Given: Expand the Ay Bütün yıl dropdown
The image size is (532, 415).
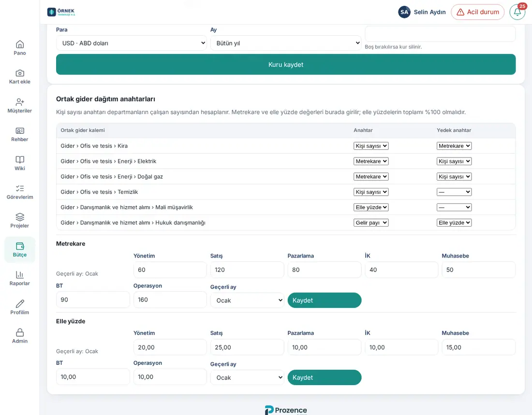Looking at the screenshot, I should click(286, 43).
